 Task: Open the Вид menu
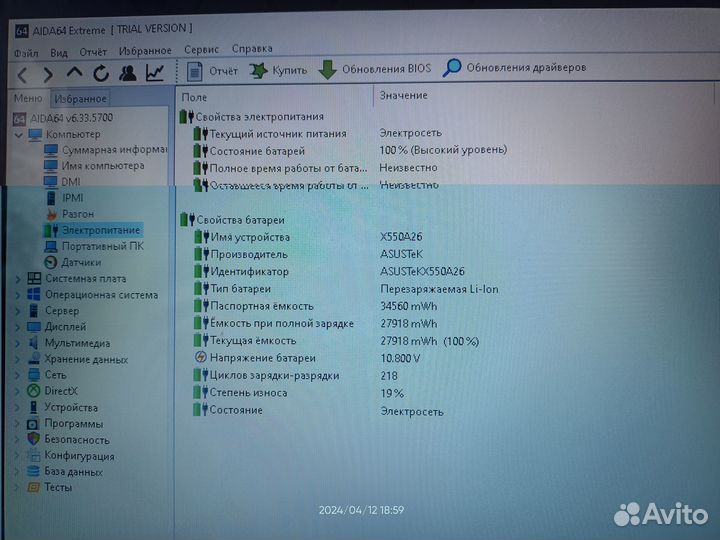pyautogui.click(x=59, y=53)
